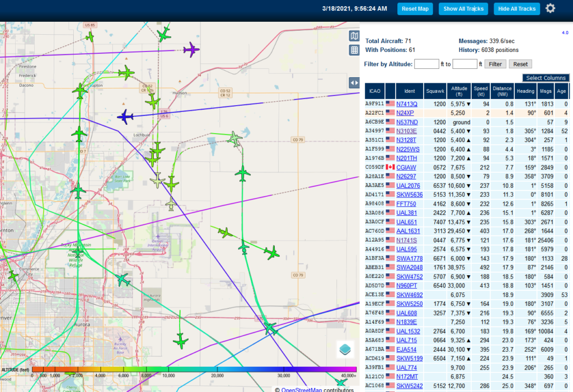Select the N225WS ident link
This screenshot has height=392, width=573.
pos(408,149)
